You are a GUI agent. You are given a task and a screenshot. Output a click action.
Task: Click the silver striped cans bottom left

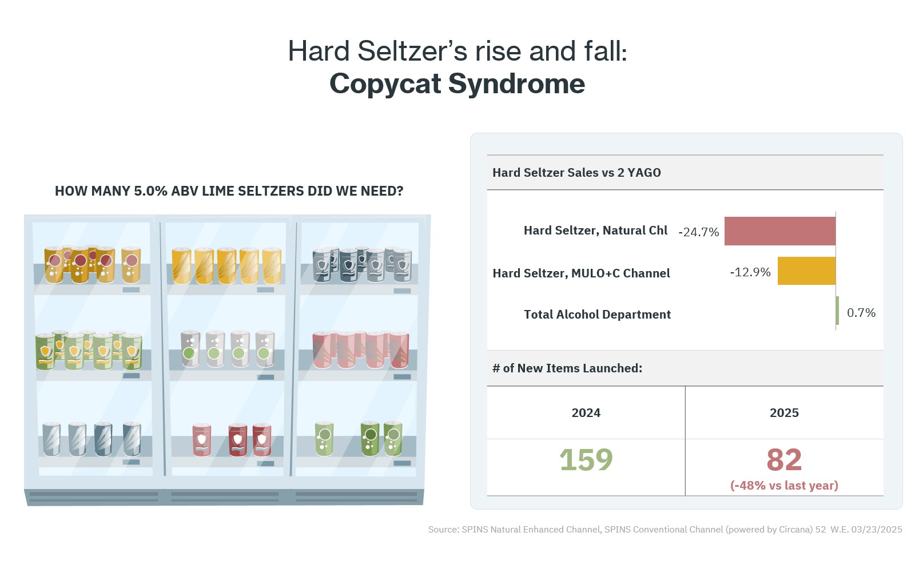(x=91, y=439)
